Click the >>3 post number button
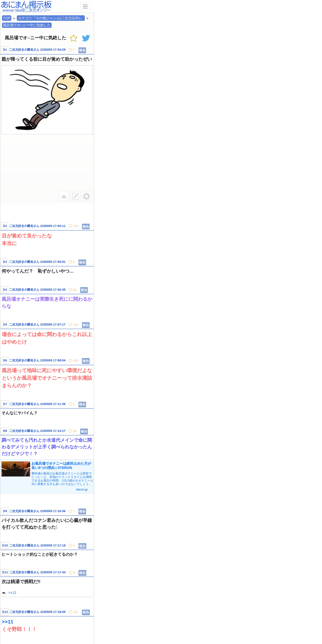This screenshot has width=322, height=644. click(x=5, y=262)
